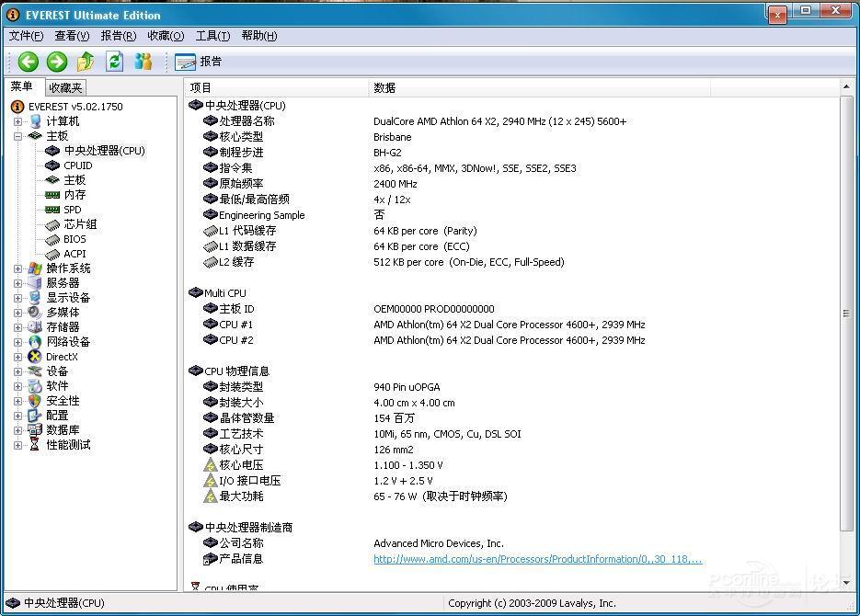860x616 pixels.
Task: Select the 封装类型 row
Action: 512,387
